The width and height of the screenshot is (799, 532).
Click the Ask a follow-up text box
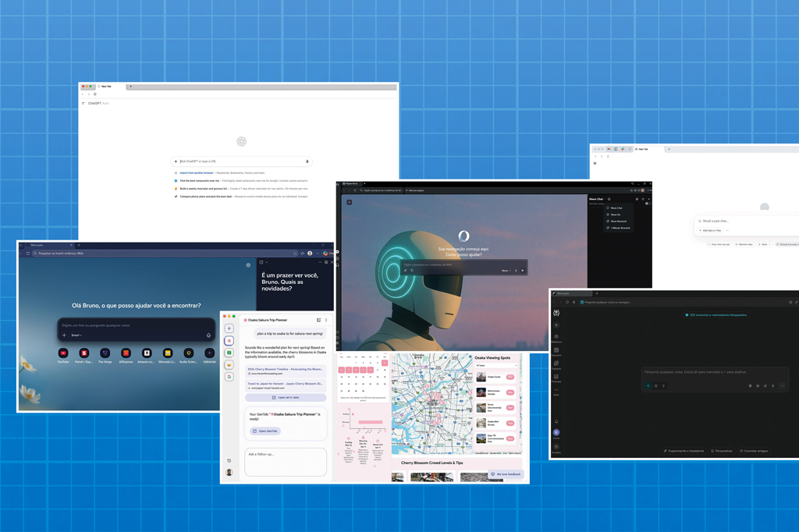click(286, 461)
